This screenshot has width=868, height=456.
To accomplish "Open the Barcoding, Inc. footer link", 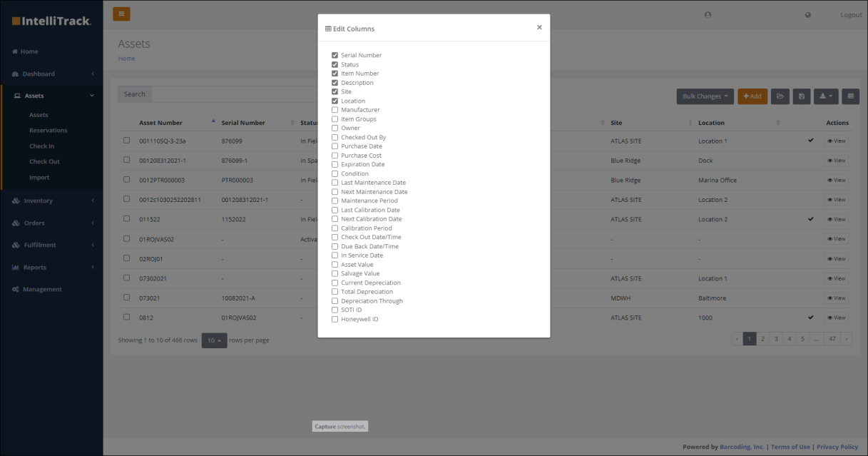I will coord(742,447).
